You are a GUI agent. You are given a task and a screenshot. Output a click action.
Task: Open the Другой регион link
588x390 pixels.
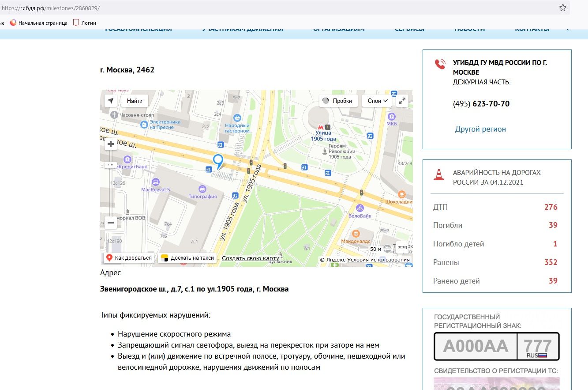click(x=480, y=129)
